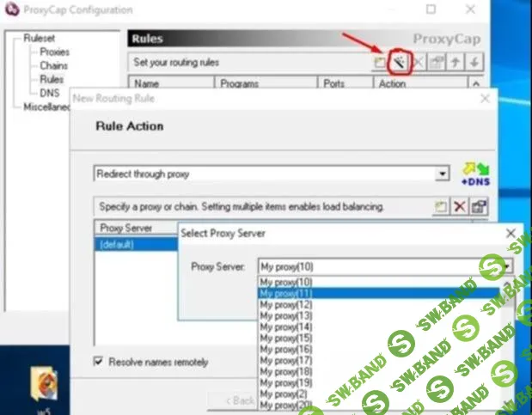
Task: Click the Quick Add Rule wizard icon
Action: click(x=400, y=63)
